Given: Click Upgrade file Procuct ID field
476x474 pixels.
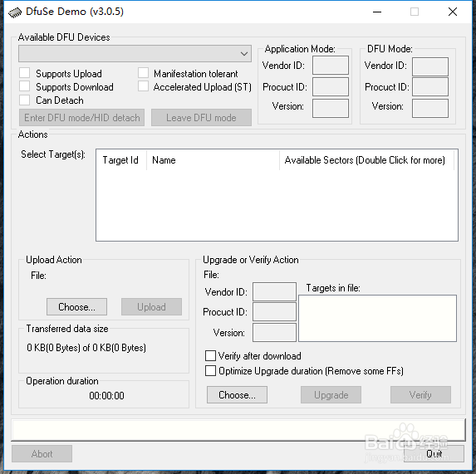Looking at the screenshot, I should (274, 312).
